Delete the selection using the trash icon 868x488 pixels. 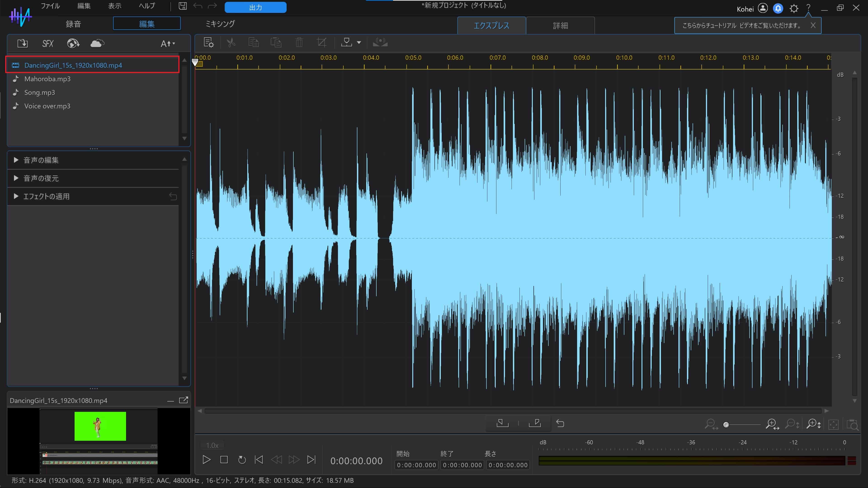coord(299,42)
